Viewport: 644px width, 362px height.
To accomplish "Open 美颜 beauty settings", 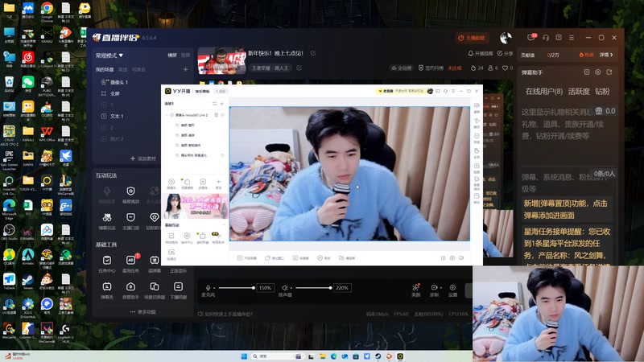I will click(415, 290).
